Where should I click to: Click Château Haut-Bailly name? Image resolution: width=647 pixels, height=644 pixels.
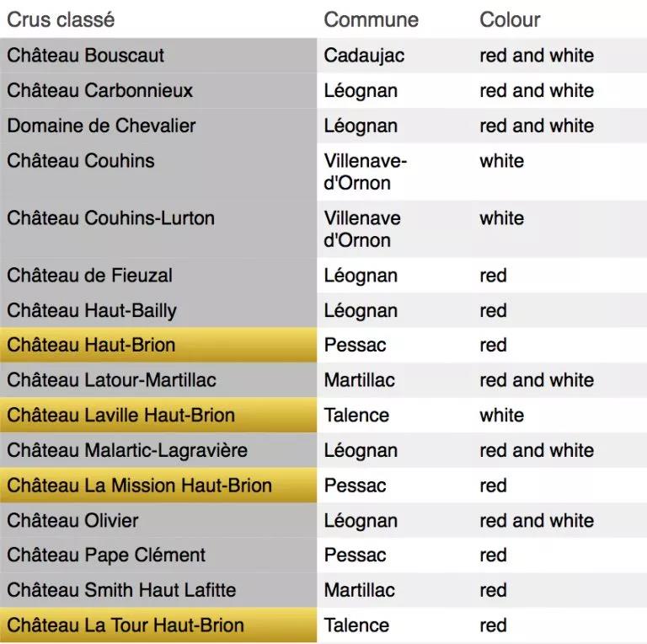point(92,311)
